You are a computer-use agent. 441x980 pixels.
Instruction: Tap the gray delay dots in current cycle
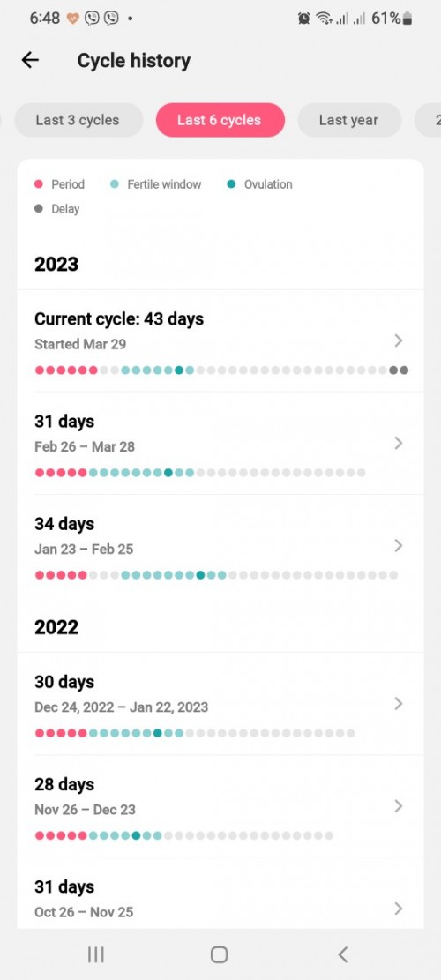click(399, 370)
